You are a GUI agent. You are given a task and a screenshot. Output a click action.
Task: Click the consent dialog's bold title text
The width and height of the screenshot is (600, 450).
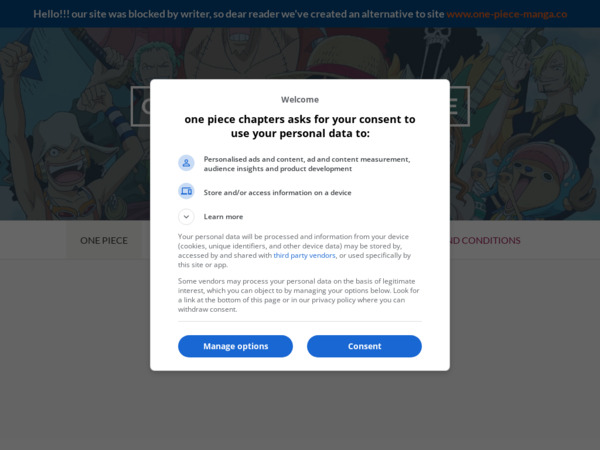click(x=300, y=126)
